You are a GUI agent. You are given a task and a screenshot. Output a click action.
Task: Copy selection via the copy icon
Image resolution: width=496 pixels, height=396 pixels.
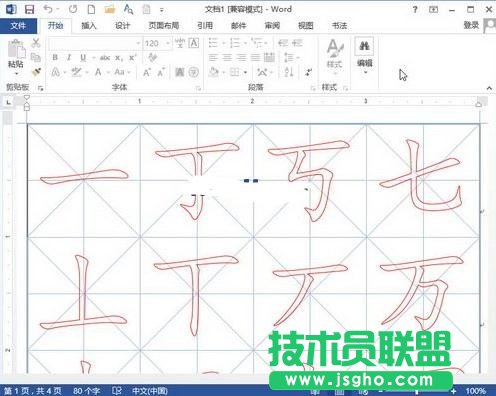36,57
